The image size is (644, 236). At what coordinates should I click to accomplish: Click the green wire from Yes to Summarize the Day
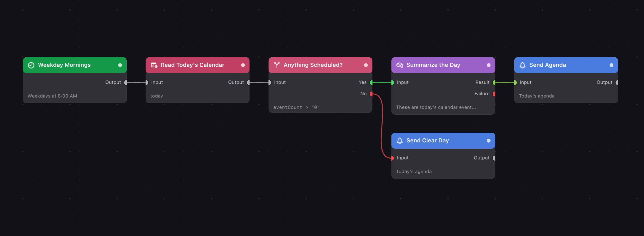[x=382, y=82]
